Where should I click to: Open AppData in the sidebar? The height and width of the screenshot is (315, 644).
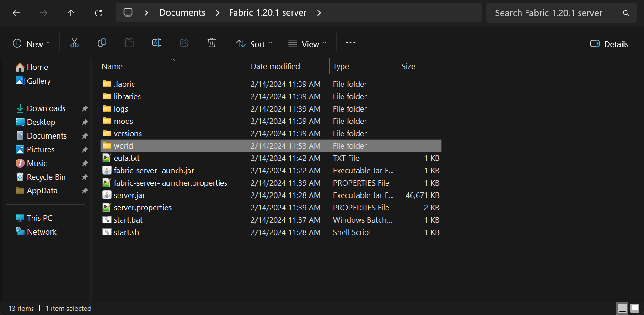[x=37, y=191]
